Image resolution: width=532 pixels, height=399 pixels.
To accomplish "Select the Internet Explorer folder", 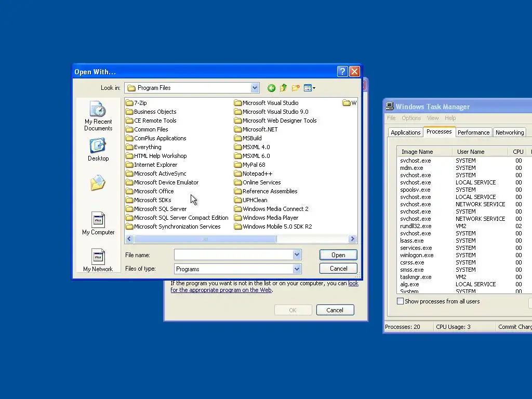I will pyautogui.click(x=151, y=165).
